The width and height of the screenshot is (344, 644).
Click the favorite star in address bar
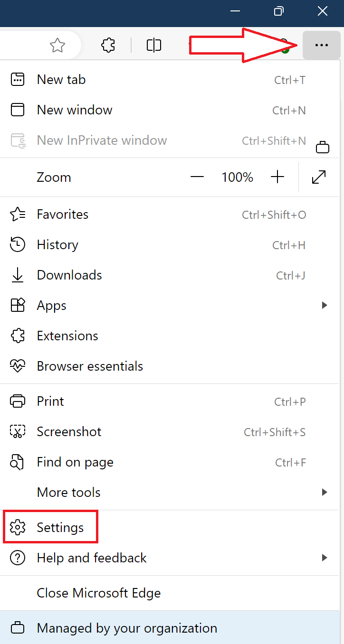click(x=57, y=46)
